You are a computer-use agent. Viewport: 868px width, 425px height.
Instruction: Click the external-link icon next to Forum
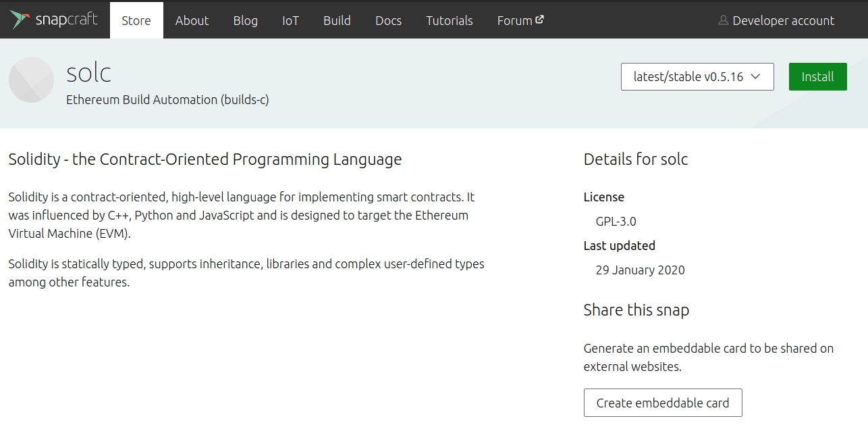[540, 20]
